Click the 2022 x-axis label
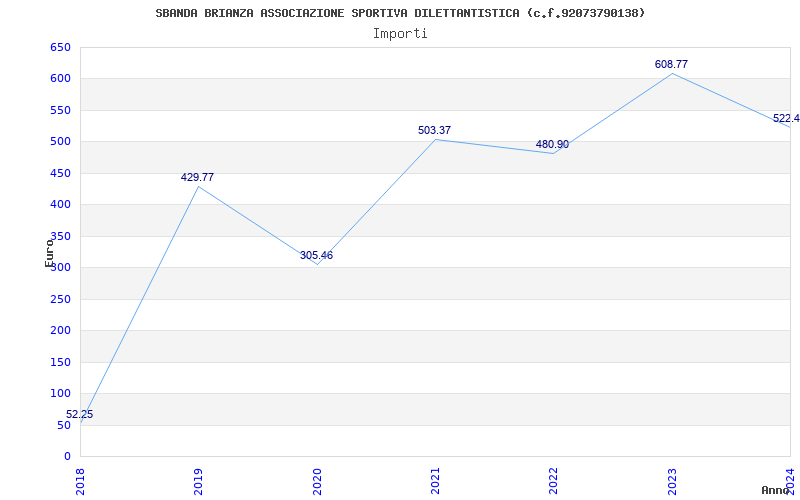Viewport: 800px width, 500px height. click(x=554, y=482)
